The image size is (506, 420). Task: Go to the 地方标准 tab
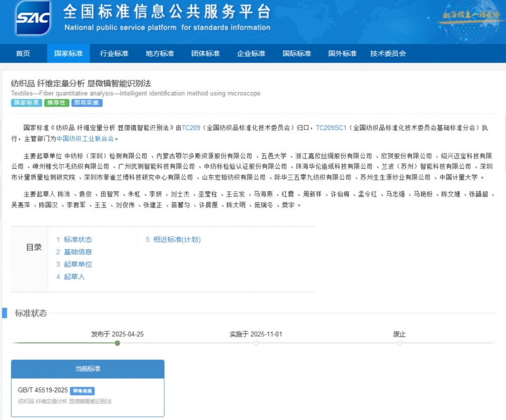coord(160,54)
